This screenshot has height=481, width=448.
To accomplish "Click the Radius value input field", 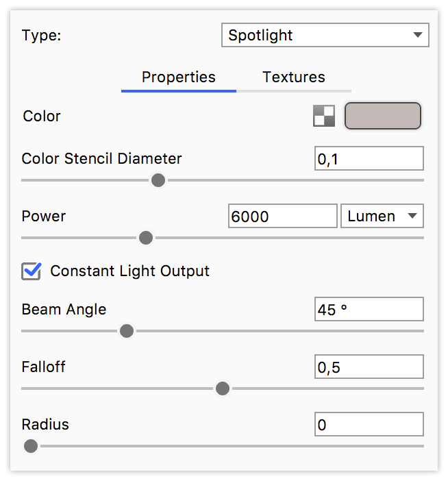I will click(369, 425).
